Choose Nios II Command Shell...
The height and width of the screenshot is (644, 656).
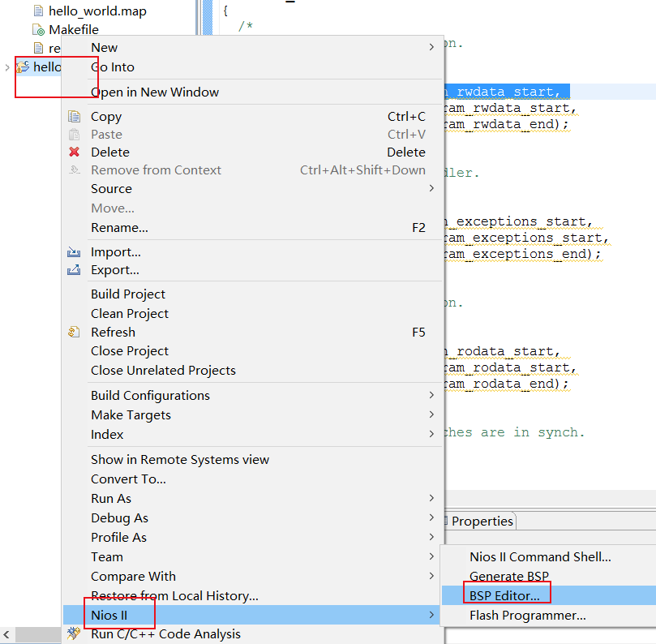[x=549, y=557]
